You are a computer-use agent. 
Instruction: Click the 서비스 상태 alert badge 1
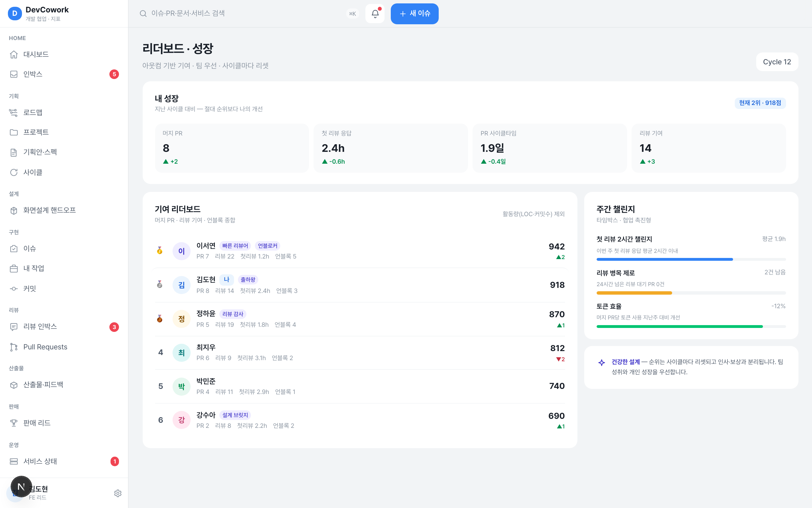click(114, 461)
